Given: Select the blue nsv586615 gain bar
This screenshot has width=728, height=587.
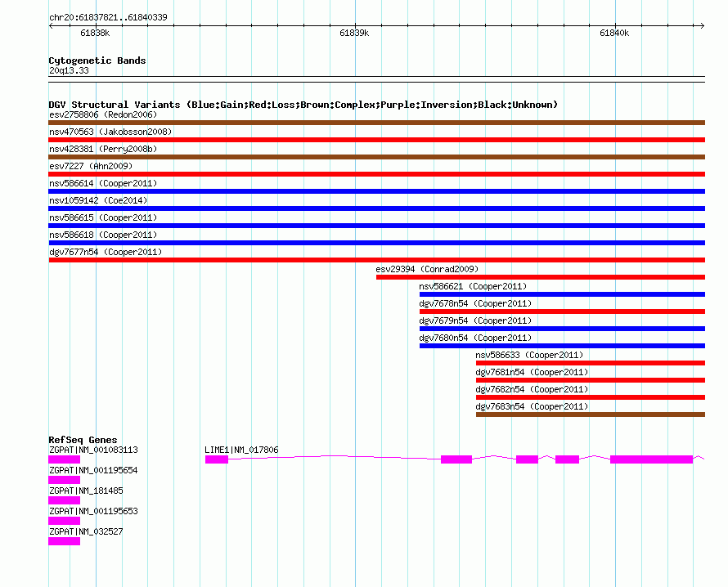Looking at the screenshot, I should [376, 226].
